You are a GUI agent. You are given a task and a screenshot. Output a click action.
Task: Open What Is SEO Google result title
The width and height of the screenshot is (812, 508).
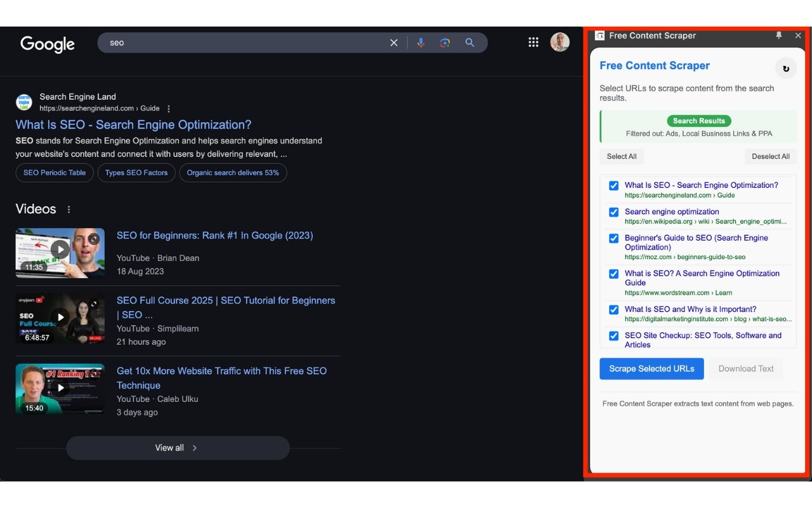tap(133, 124)
